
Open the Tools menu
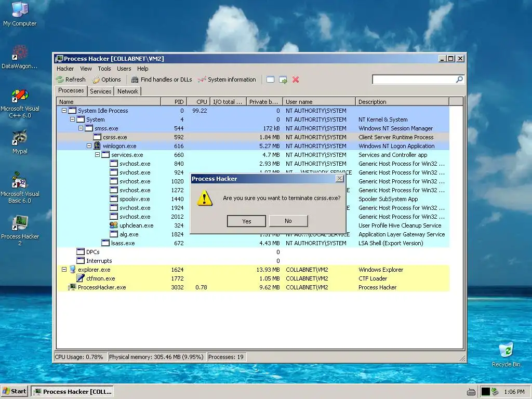(104, 69)
